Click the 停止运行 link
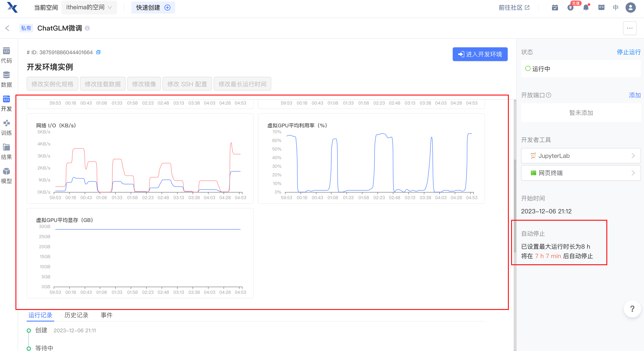Screen dimensions: 644x351 (629, 52)
